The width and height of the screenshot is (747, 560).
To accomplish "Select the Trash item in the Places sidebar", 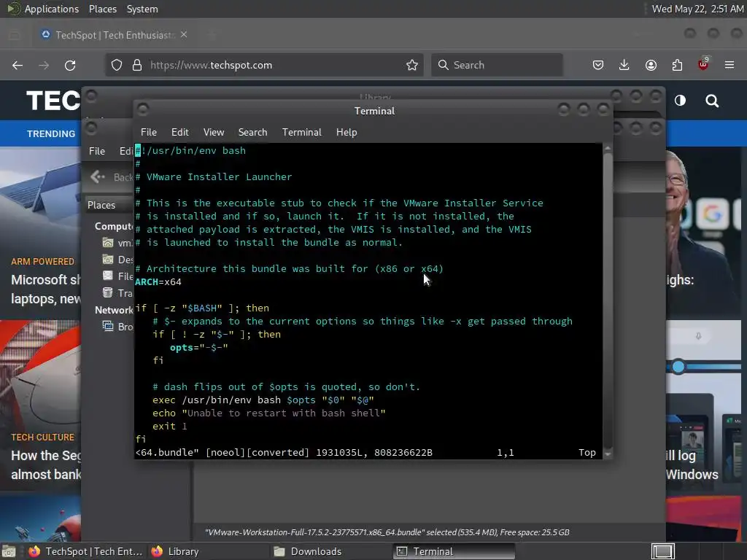I will 117,293.
